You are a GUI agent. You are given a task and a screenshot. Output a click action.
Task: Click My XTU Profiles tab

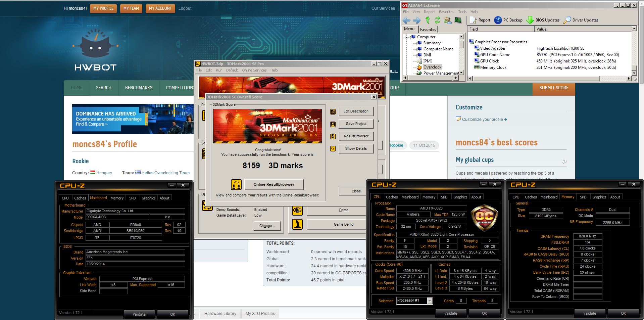260,314
